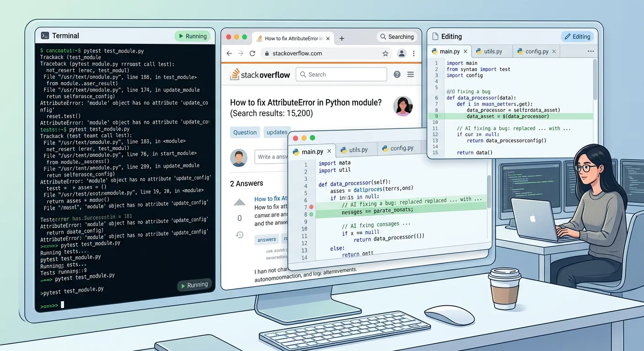Click the Stack Overflow logo
This screenshot has height=351, width=644.
(x=260, y=74)
